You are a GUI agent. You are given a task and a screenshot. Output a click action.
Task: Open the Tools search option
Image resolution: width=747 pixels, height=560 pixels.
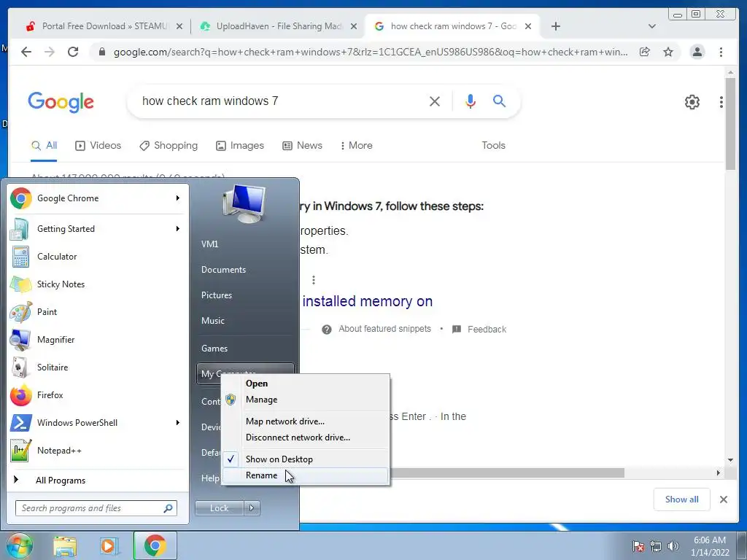[493, 146]
